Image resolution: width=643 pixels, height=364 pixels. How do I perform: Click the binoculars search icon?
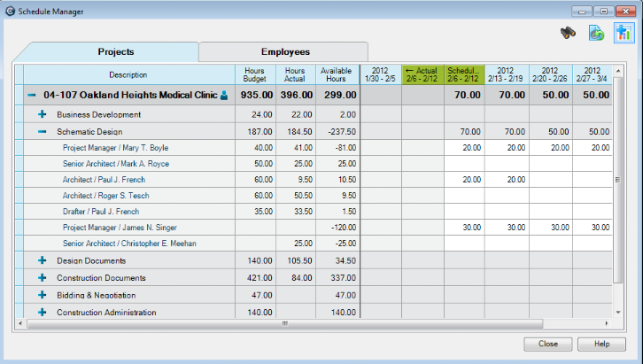coord(569,34)
